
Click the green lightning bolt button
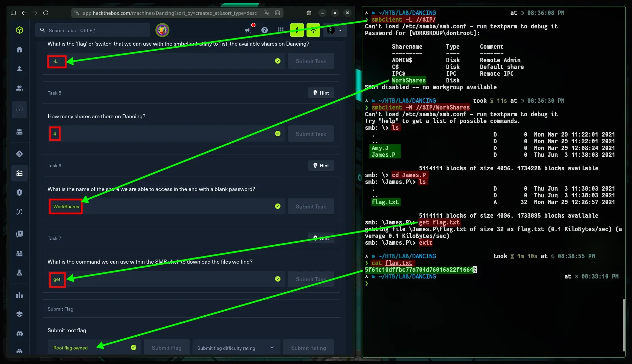(x=297, y=30)
